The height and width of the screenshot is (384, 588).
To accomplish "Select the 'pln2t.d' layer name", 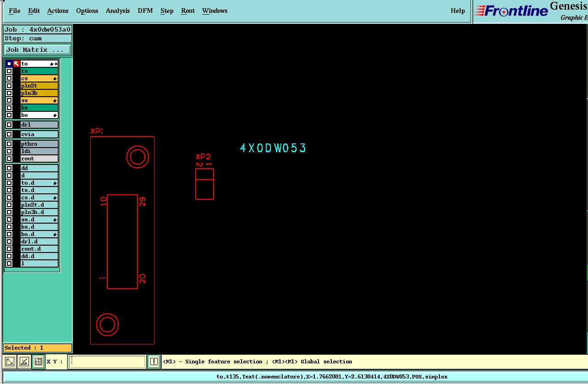I will [x=39, y=205].
